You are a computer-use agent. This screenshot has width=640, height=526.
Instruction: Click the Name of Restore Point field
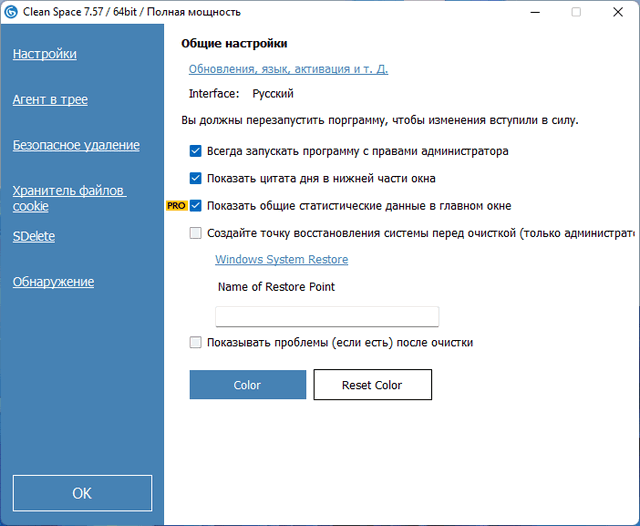click(x=327, y=316)
